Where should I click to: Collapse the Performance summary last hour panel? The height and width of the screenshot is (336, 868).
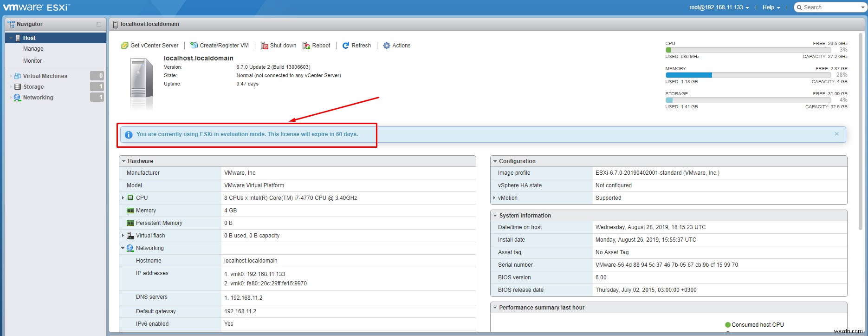click(x=495, y=308)
